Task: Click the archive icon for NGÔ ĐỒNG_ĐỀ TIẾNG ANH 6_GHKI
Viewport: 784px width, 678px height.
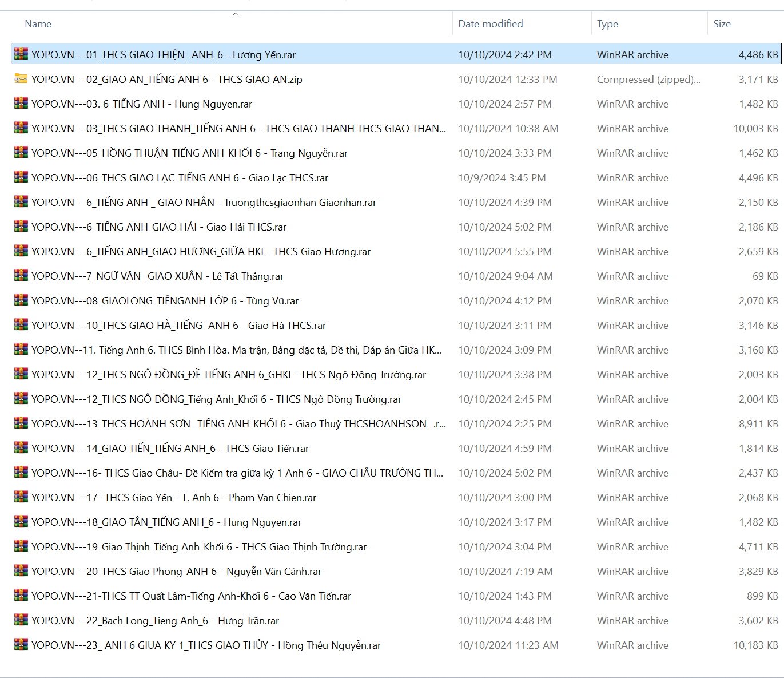Action: (21, 374)
